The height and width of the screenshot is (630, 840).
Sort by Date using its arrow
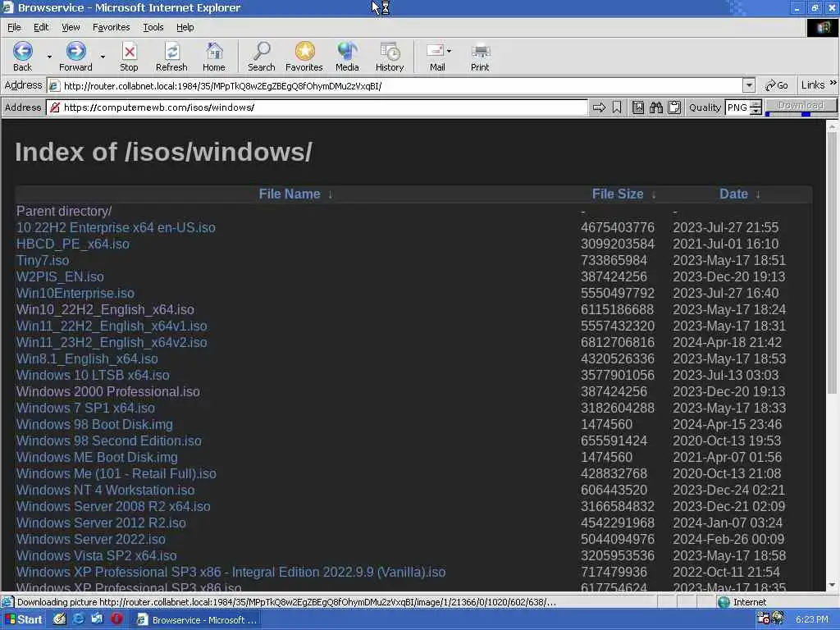[x=757, y=194]
